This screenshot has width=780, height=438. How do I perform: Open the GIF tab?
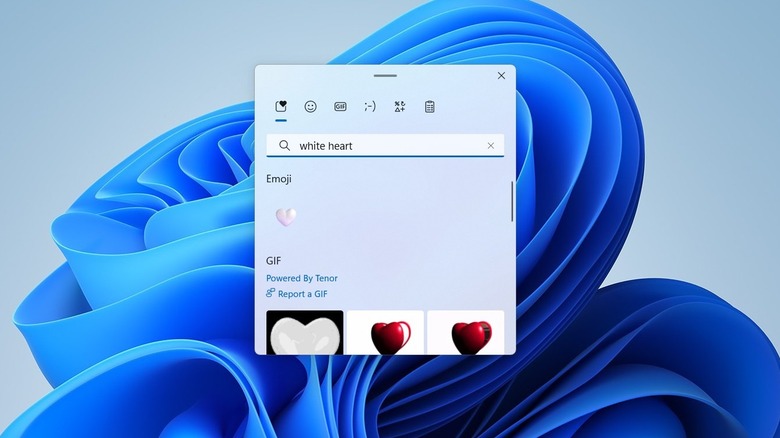pos(340,107)
